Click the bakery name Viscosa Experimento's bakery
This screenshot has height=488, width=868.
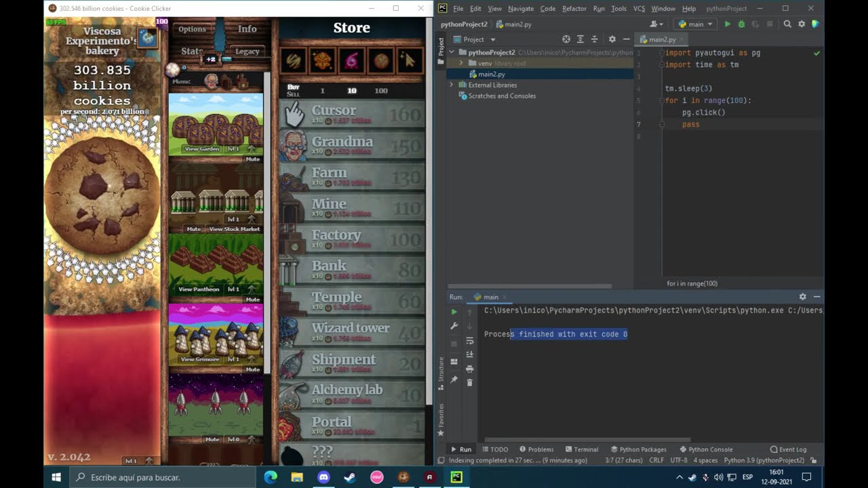point(102,41)
